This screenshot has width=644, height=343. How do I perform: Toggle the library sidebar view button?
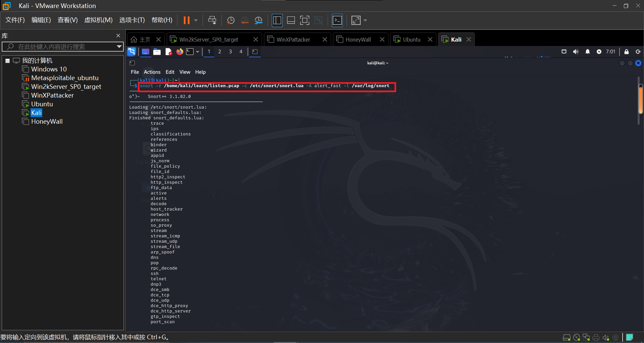(277, 20)
